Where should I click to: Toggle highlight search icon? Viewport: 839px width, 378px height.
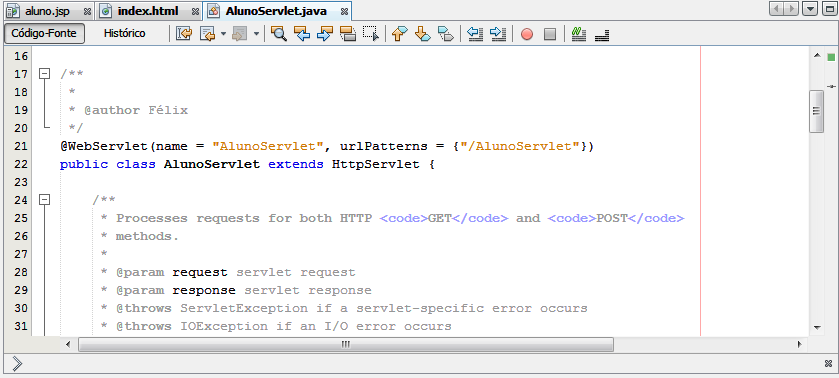click(348, 34)
